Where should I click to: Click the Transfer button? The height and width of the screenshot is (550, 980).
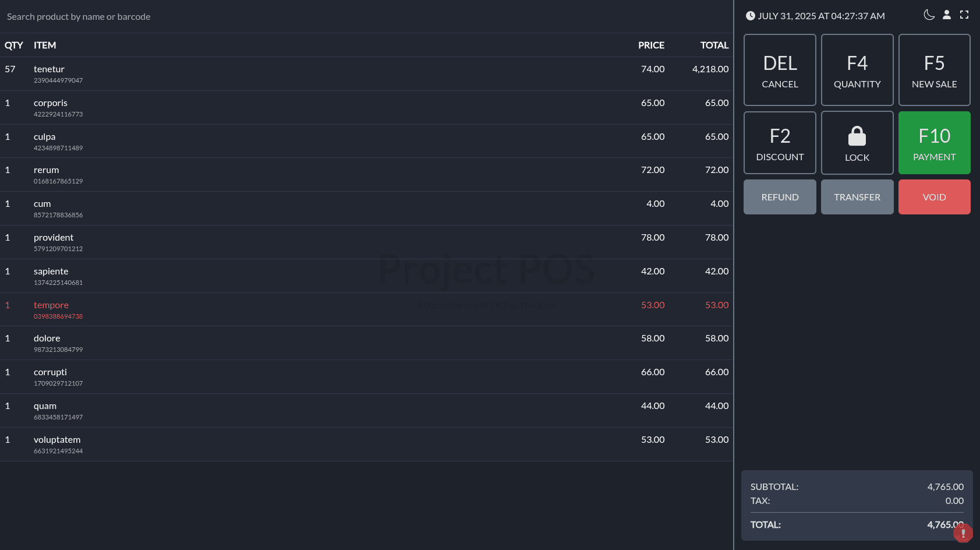click(x=857, y=197)
